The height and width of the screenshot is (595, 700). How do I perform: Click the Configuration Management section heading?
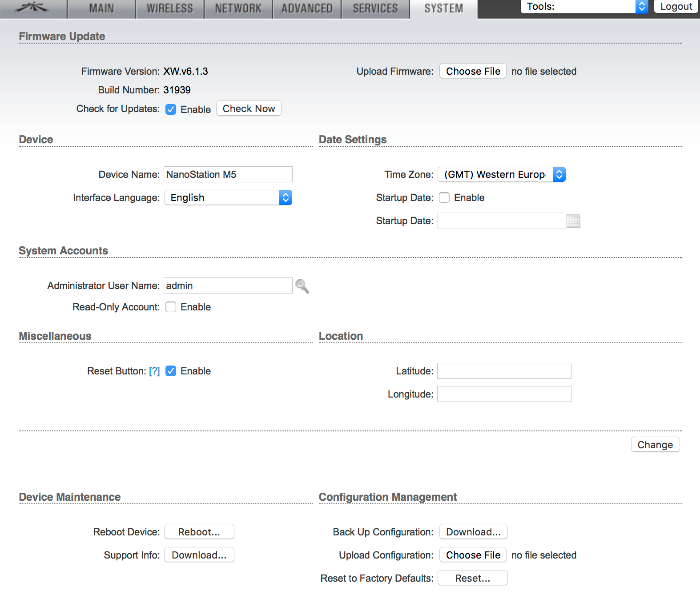pyautogui.click(x=388, y=497)
